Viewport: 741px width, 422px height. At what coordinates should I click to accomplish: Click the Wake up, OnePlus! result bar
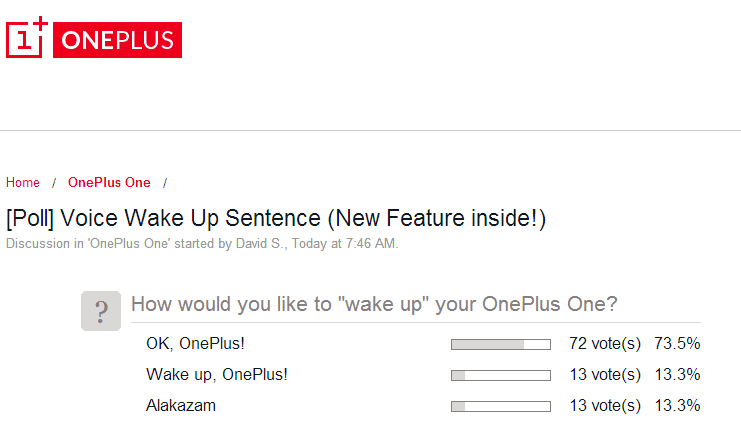(501, 376)
